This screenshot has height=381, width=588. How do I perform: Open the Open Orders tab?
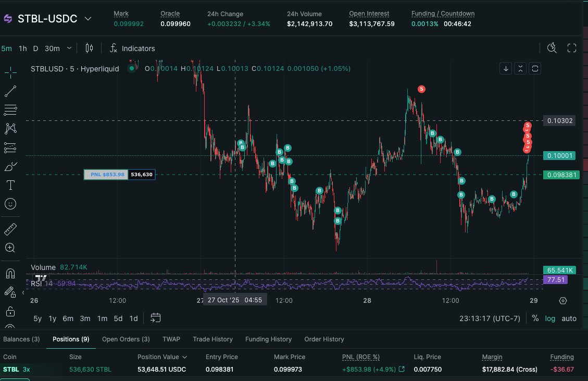[x=126, y=339]
